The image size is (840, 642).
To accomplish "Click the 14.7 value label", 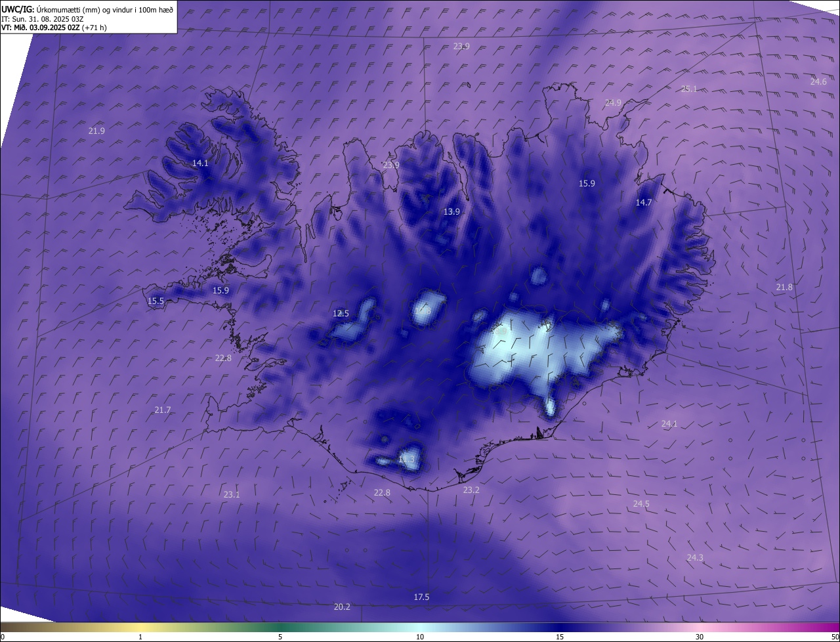I will click(x=644, y=202).
